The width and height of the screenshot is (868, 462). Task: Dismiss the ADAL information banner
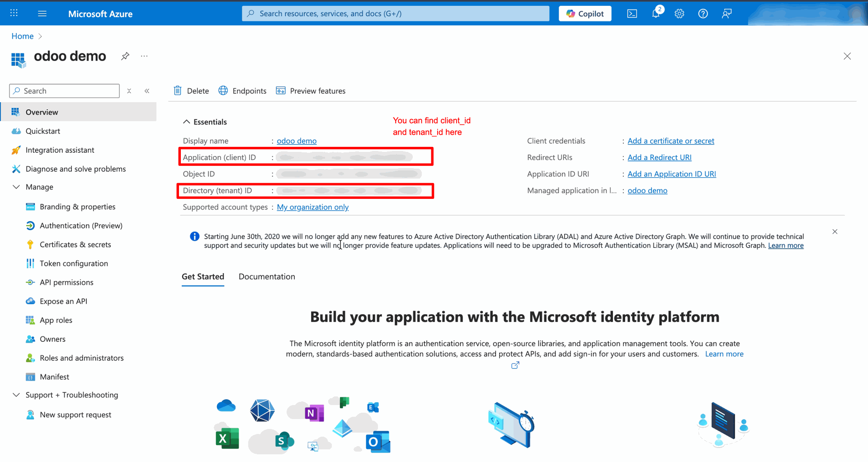click(x=835, y=232)
